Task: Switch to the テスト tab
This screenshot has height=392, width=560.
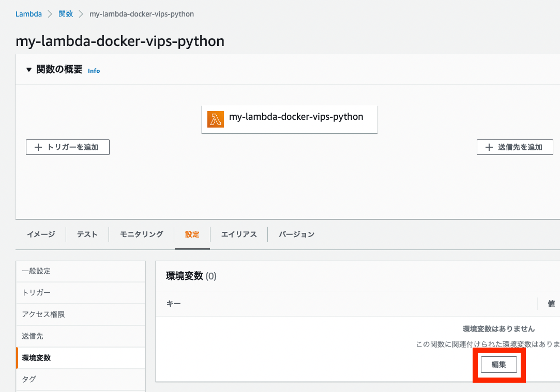Action: click(x=87, y=234)
